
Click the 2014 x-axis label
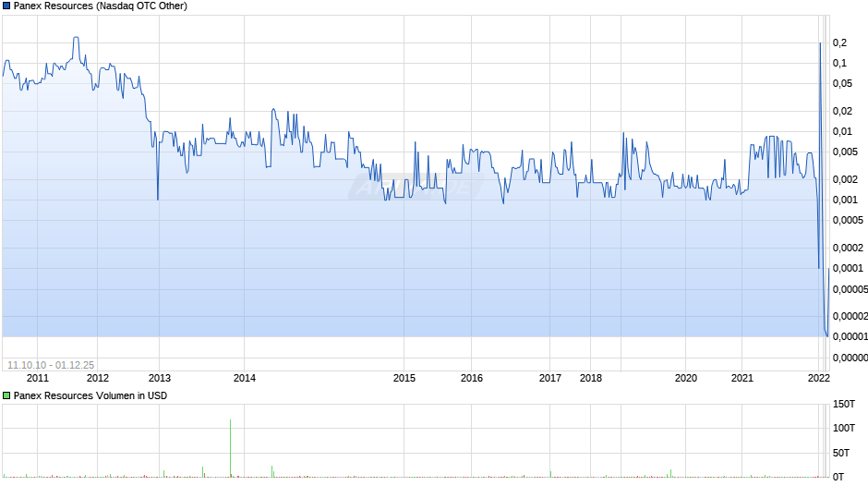point(245,378)
